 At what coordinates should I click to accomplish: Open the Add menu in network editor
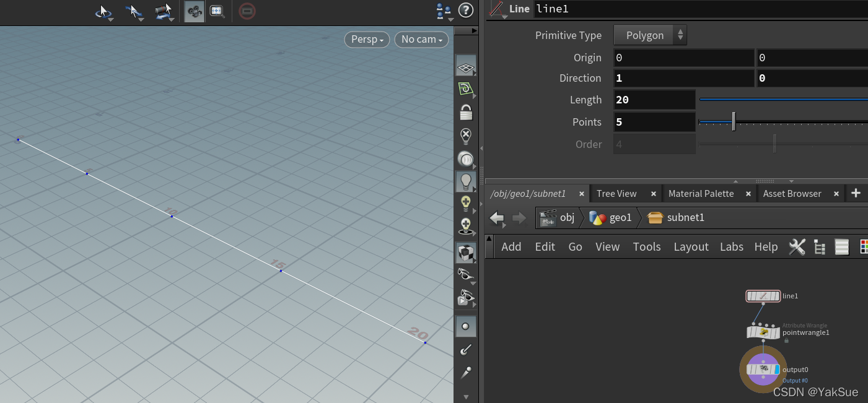[x=511, y=247]
